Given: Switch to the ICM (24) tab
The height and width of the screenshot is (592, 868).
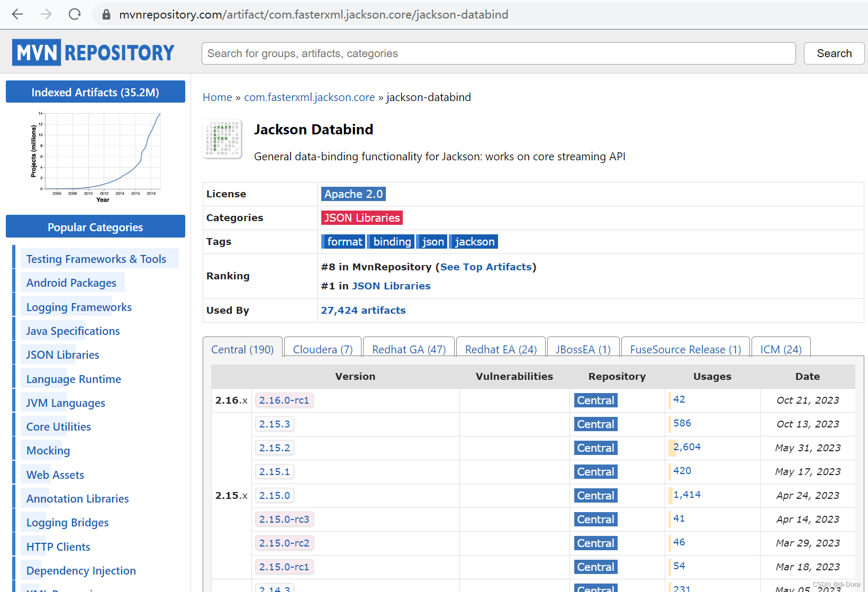Looking at the screenshot, I should coord(781,349).
